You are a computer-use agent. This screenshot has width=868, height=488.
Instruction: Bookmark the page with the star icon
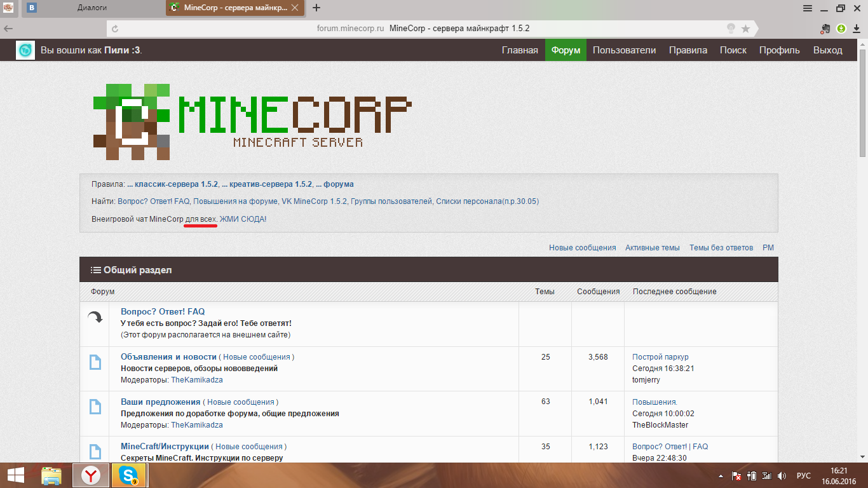(x=745, y=29)
